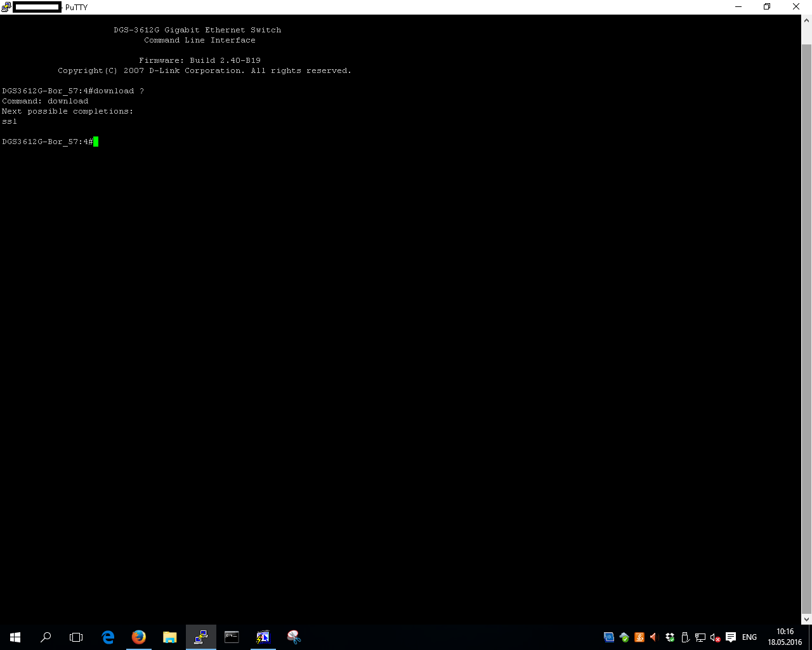812x650 pixels.
Task: Open the taskbar clock and date
Action: [x=785, y=637]
